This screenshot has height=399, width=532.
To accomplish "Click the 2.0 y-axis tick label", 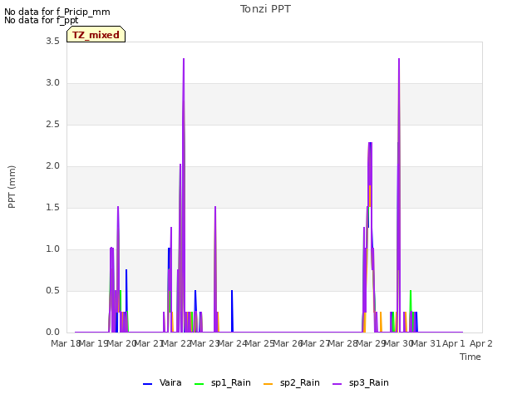I will (52, 166).
